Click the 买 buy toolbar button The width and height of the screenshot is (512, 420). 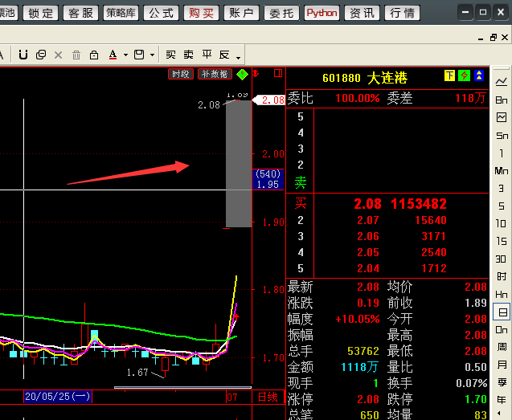170,55
